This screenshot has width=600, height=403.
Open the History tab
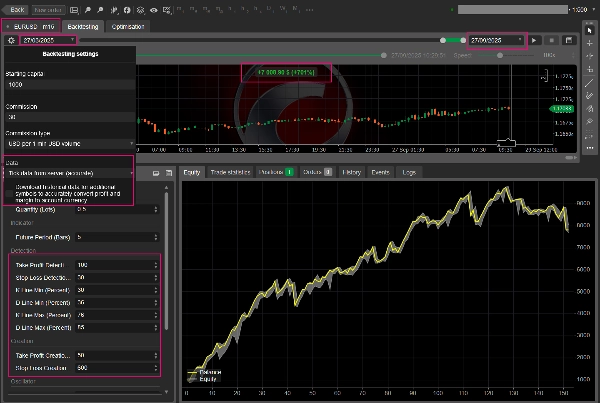[x=351, y=172]
